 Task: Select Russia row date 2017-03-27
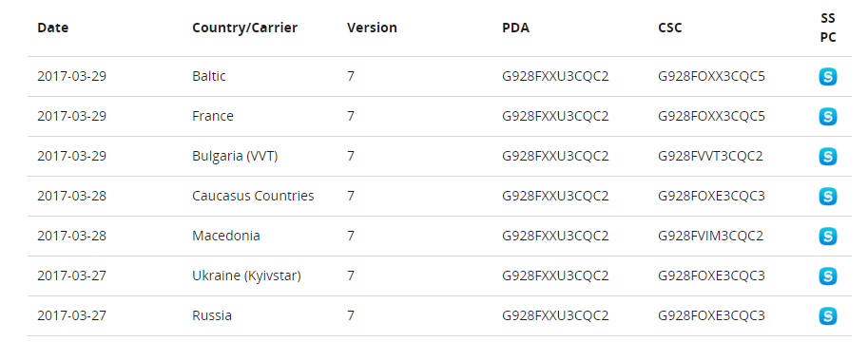coord(71,315)
